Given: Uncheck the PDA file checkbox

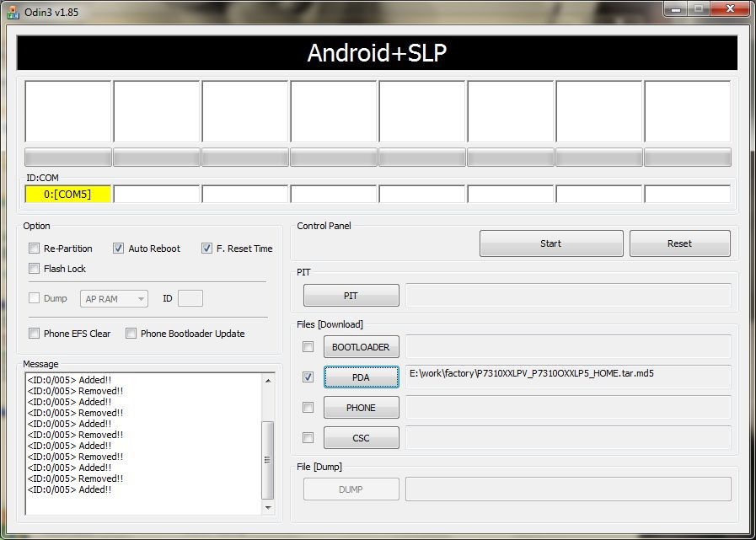Looking at the screenshot, I should 308,377.
